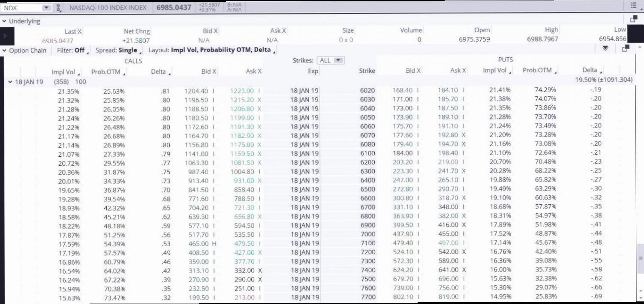Viewport: 644px width, 304px height.
Task: Click the 19.50% (±1091.304) expected move value
Action: pos(604,80)
